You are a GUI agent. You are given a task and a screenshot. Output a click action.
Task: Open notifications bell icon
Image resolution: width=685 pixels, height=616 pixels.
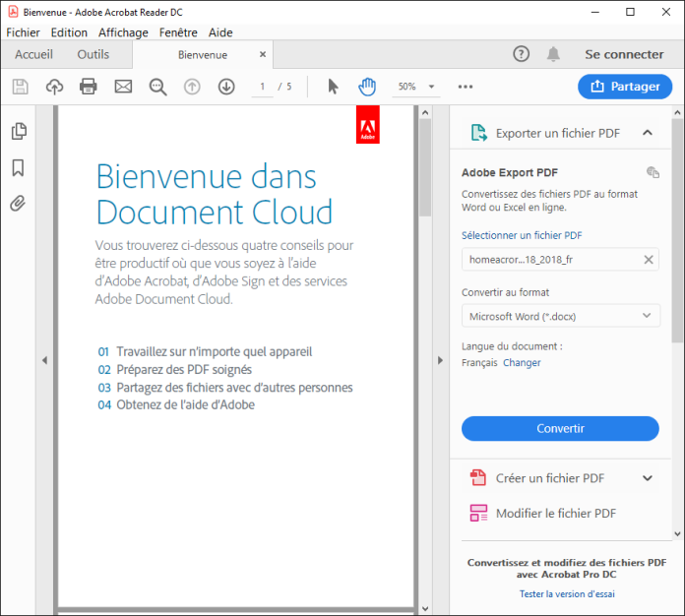pyautogui.click(x=553, y=54)
